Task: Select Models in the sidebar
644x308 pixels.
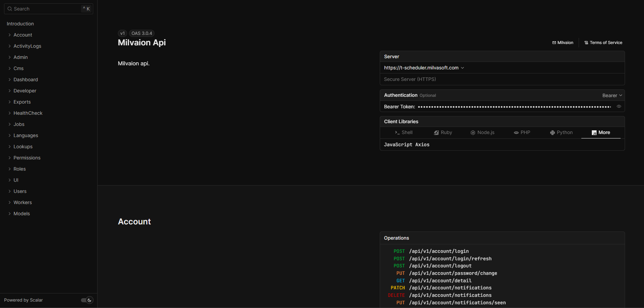Action: click(21, 214)
